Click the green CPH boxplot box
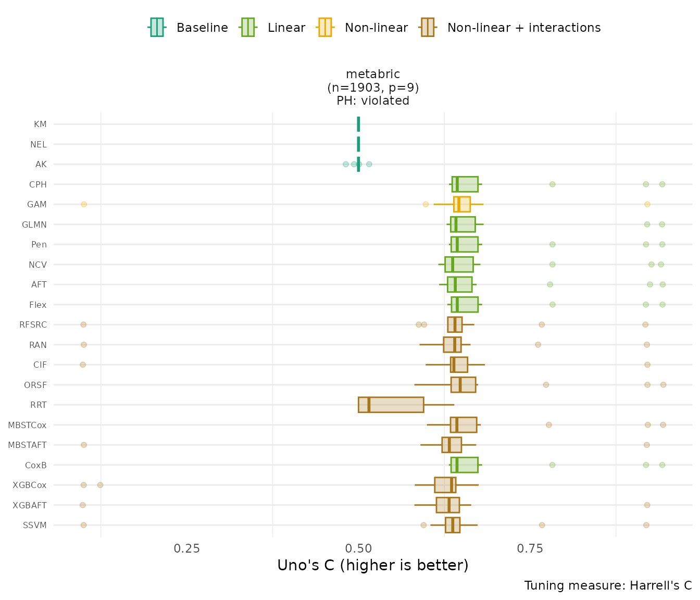This screenshot has width=700, height=600. click(465, 184)
